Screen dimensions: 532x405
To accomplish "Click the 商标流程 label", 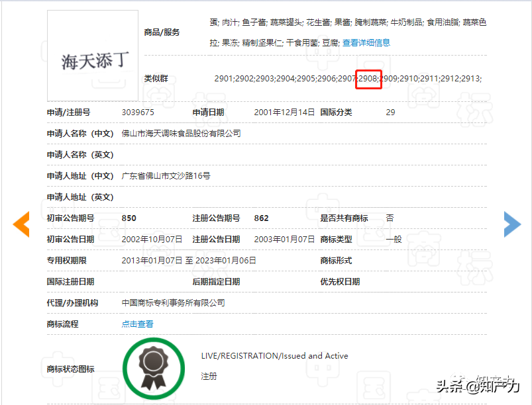I will 63,324.
